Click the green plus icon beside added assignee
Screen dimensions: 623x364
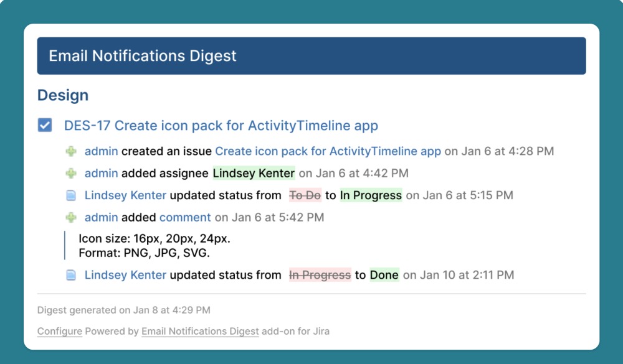(x=70, y=173)
